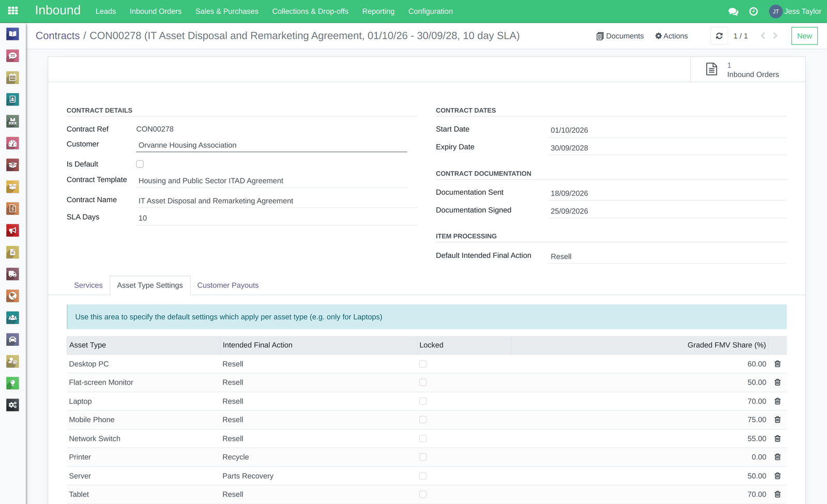Screen dimensions: 827x504
Task: Open Inbound Orders menu
Action: 156,11
